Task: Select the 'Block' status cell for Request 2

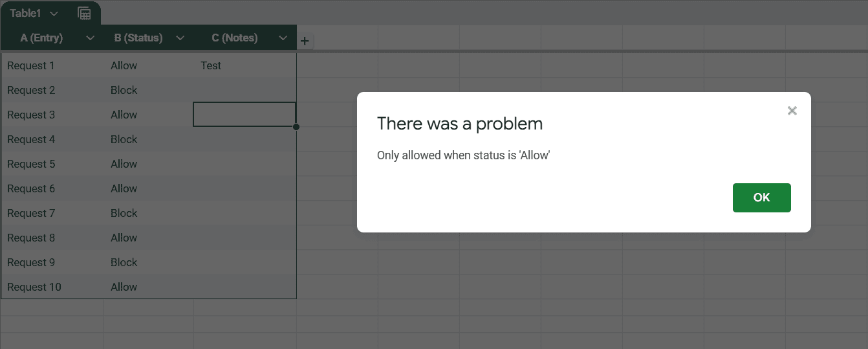Action: tap(149, 90)
